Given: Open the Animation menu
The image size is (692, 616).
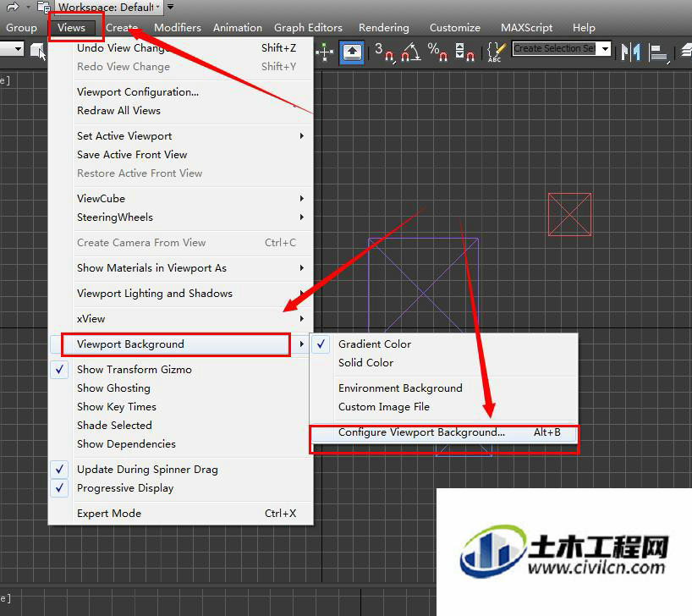Looking at the screenshot, I should point(238,28).
